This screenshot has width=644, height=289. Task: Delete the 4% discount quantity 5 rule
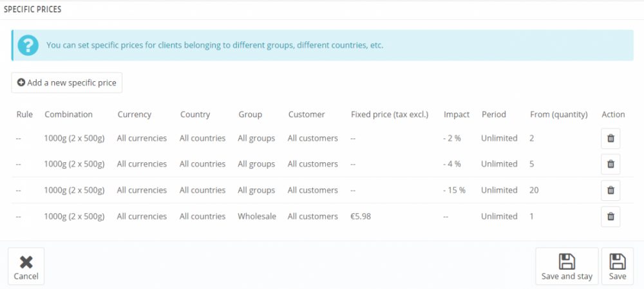(x=611, y=164)
